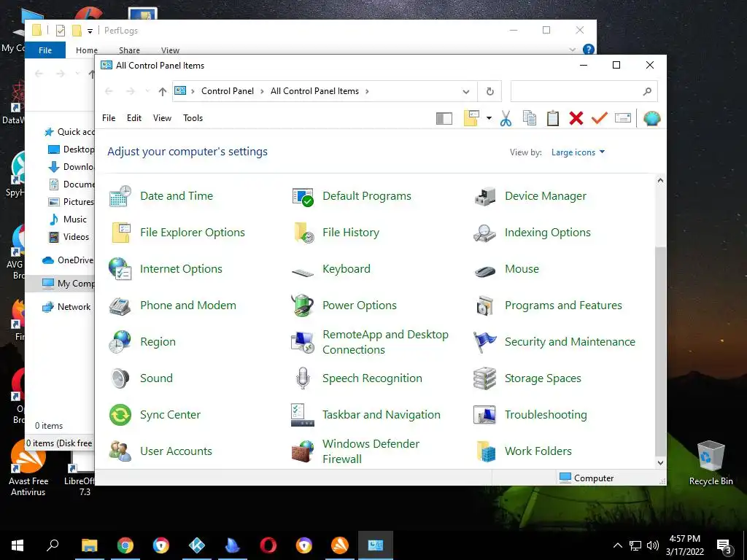Expand breadcrumb arrow after Control Panel

click(262, 91)
